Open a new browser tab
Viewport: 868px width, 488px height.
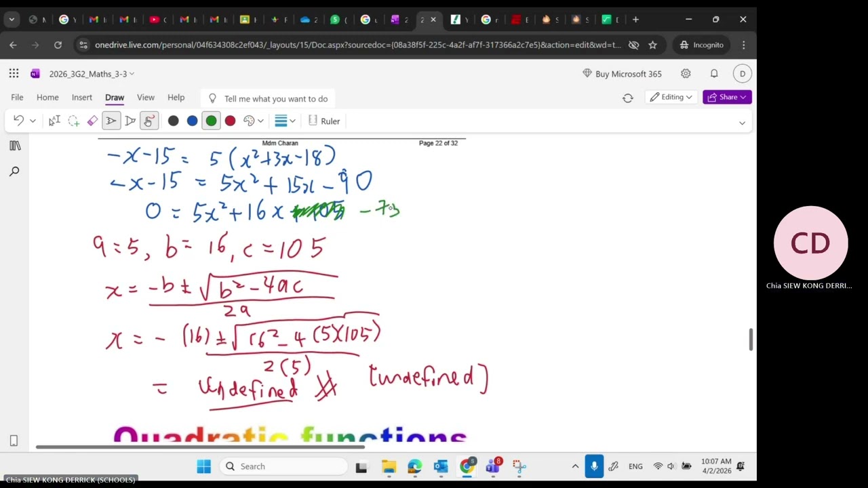click(x=635, y=20)
